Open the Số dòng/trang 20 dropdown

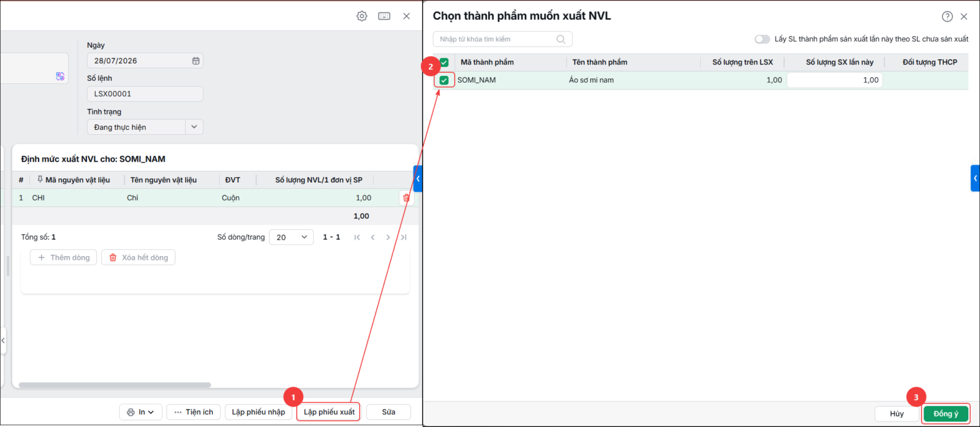point(291,237)
